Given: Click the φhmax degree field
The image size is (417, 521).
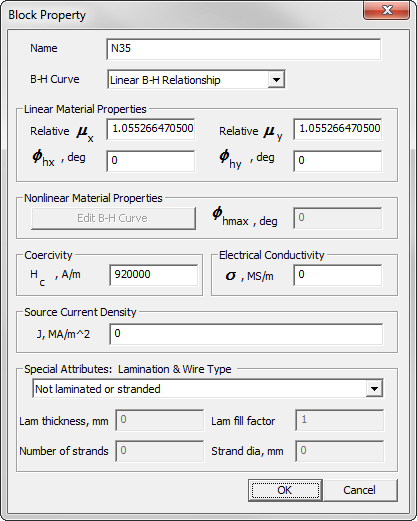Looking at the screenshot, I should [338, 218].
